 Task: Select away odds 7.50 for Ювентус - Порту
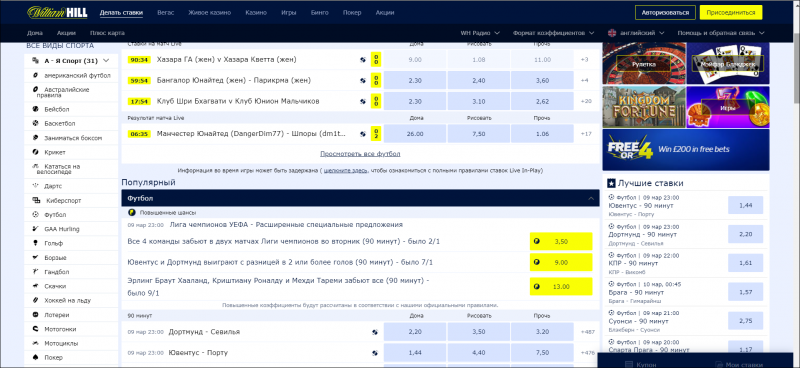(x=542, y=353)
